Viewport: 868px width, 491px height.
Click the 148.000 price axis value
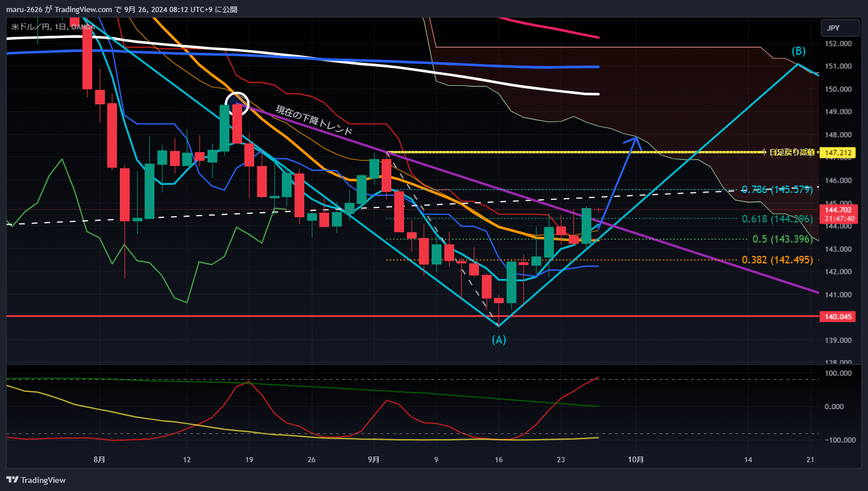point(838,135)
